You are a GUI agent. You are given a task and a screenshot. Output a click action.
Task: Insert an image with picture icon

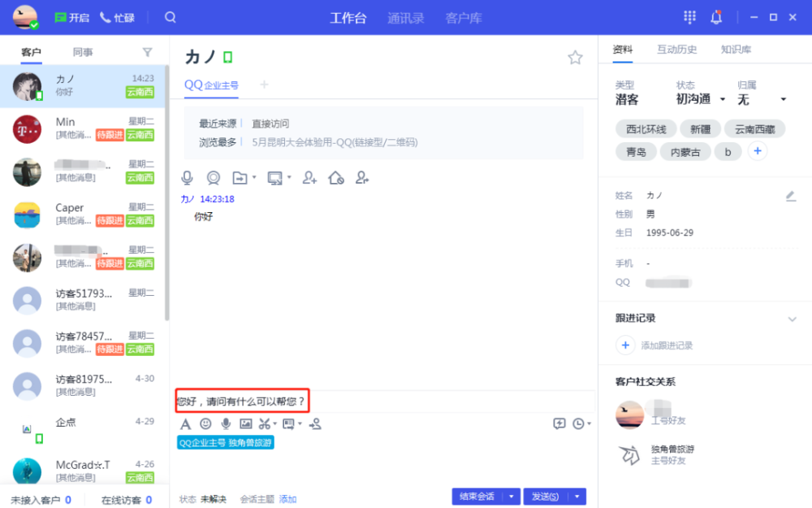tap(245, 423)
